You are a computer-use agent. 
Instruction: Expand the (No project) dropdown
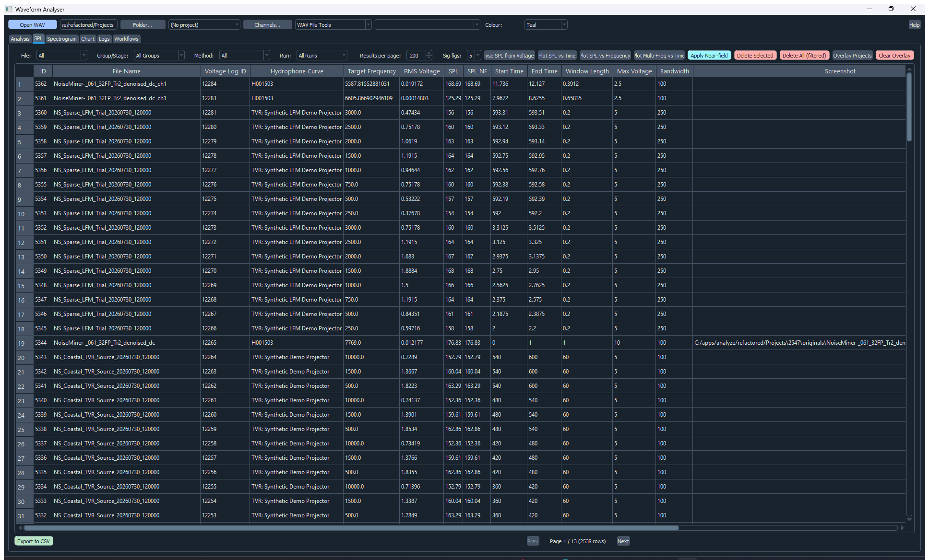204,25
